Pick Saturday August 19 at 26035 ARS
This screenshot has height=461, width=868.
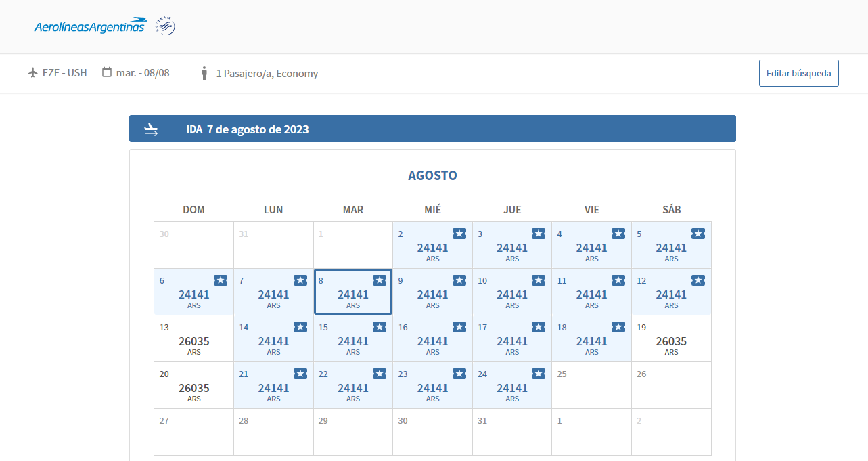coord(671,338)
